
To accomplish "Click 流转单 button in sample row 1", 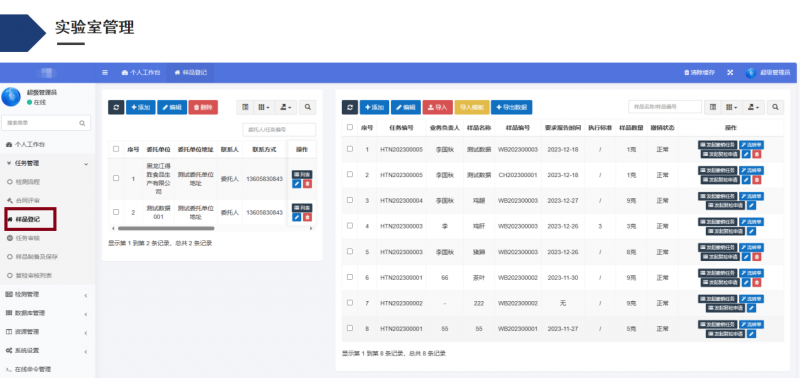I will point(752,145).
